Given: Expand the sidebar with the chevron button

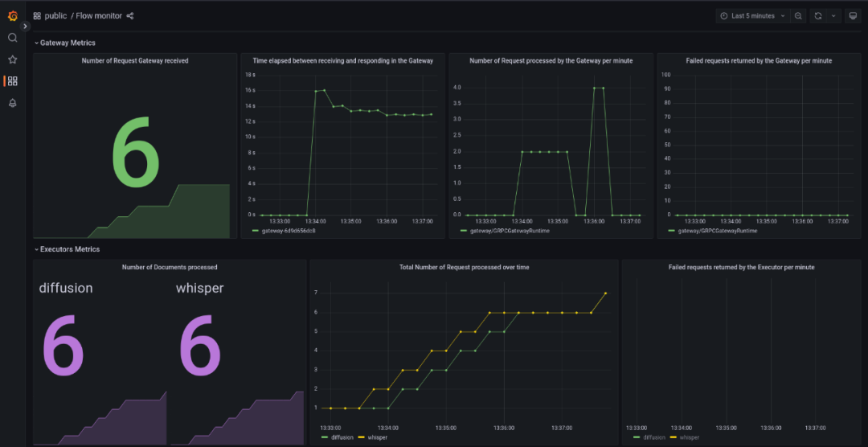Looking at the screenshot, I should click(x=25, y=26).
